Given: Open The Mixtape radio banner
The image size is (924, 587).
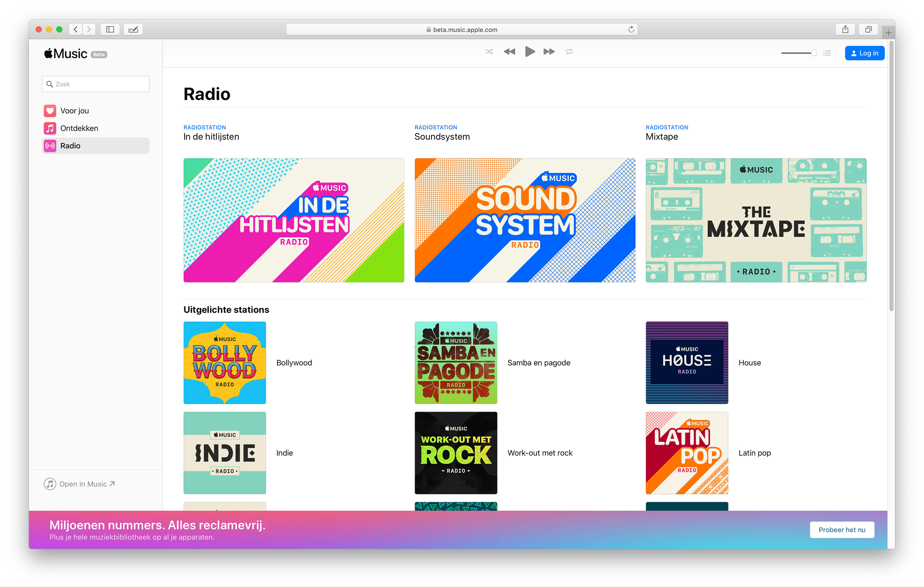Looking at the screenshot, I should click(x=756, y=220).
